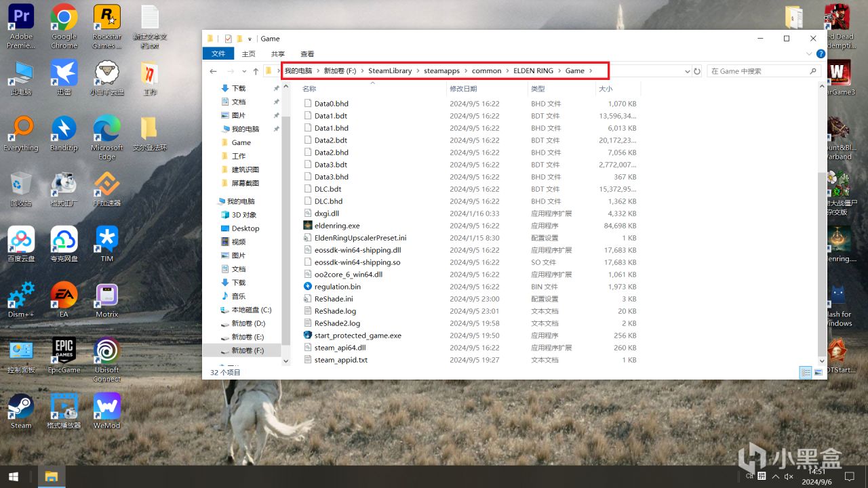This screenshot has width=868, height=488.
Task: Select the Motrix desktop icon
Action: coord(106,300)
